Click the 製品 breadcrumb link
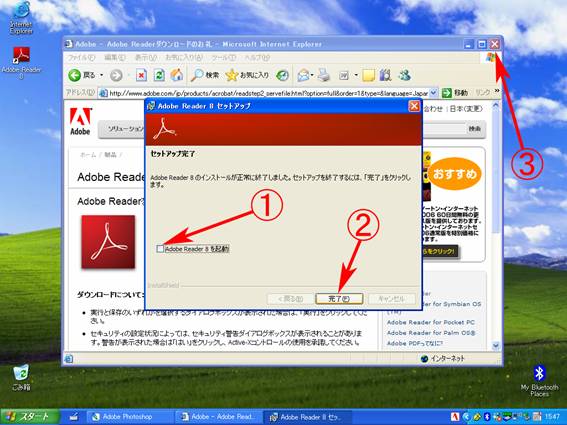 point(110,155)
